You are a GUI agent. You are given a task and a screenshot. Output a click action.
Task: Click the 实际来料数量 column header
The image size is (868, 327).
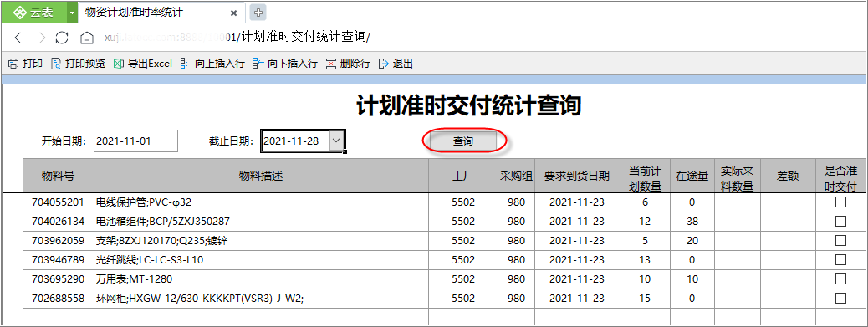[738, 176]
